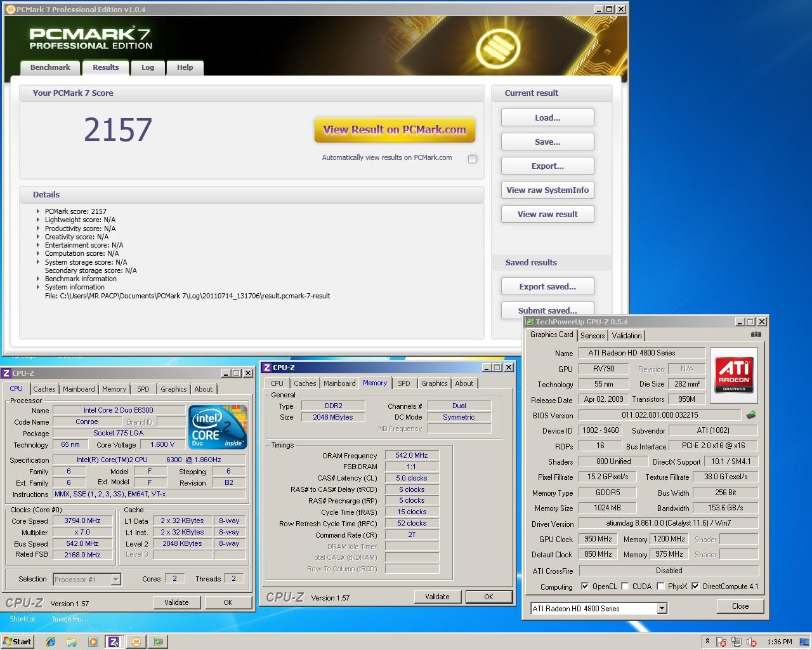Click the Core Speed value 3794.0 MHz
Viewport: 812px width, 650px height.
click(82, 521)
